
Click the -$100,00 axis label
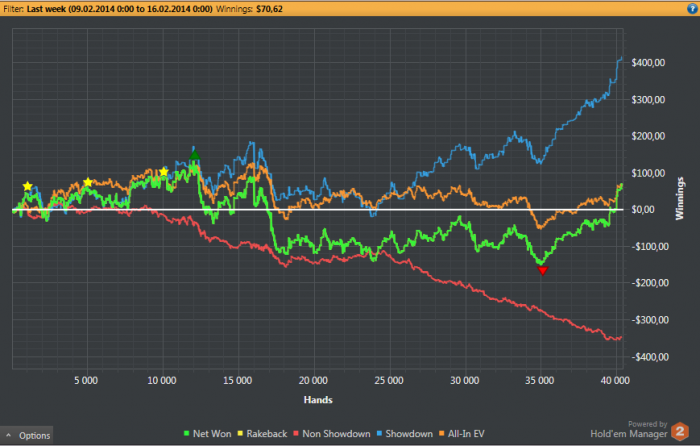click(x=650, y=246)
